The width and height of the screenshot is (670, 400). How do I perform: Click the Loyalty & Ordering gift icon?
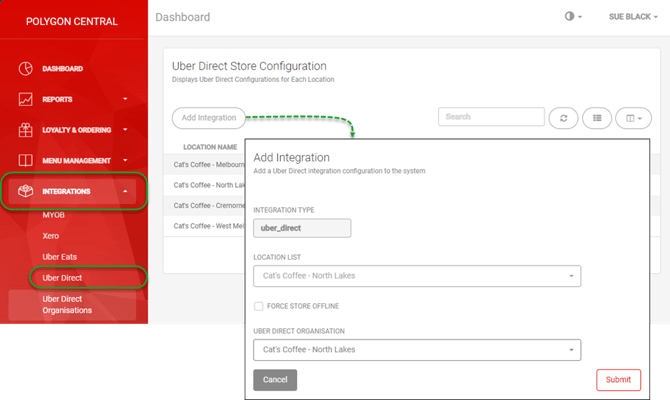click(25, 130)
